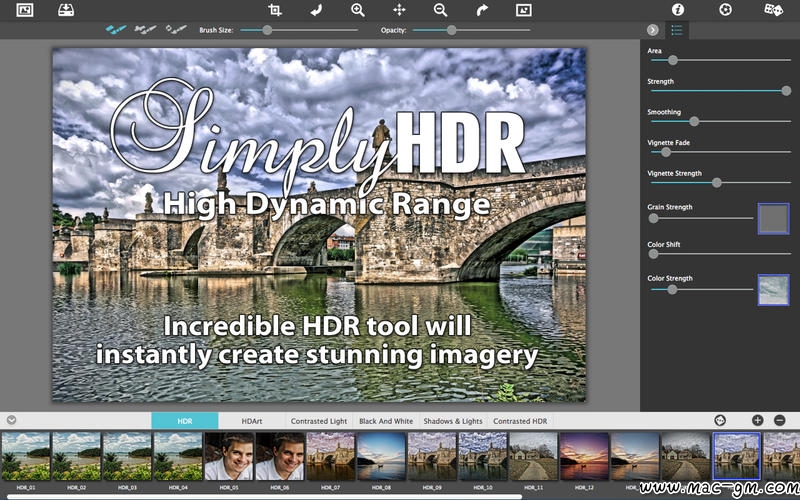This screenshot has width=800, height=500.
Task: Select the Crop tool
Action: (x=275, y=10)
